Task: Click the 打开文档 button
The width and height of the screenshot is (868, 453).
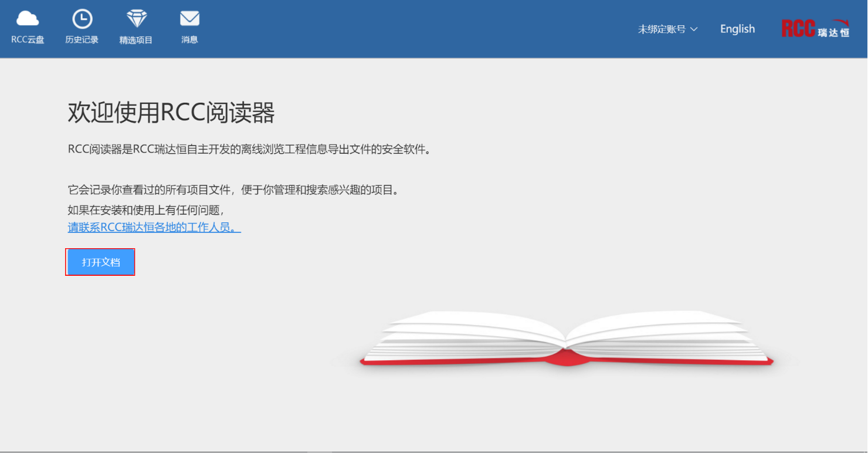Action: pos(100,262)
